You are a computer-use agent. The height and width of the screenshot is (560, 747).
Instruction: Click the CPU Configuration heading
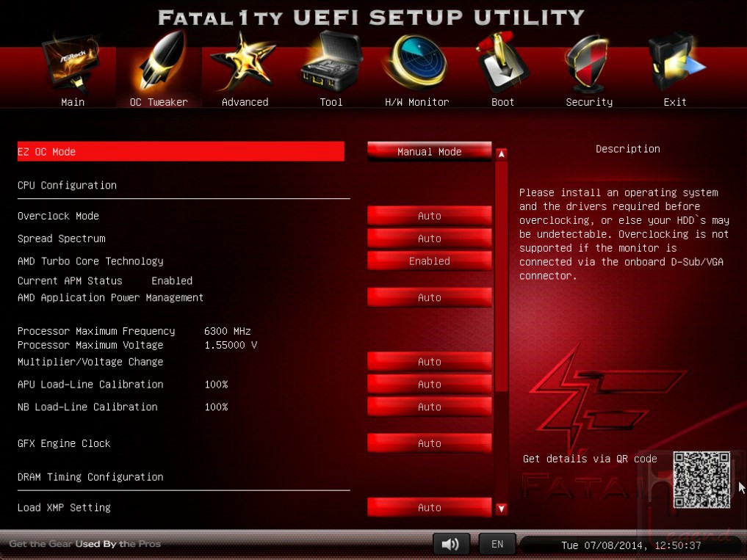pos(67,185)
